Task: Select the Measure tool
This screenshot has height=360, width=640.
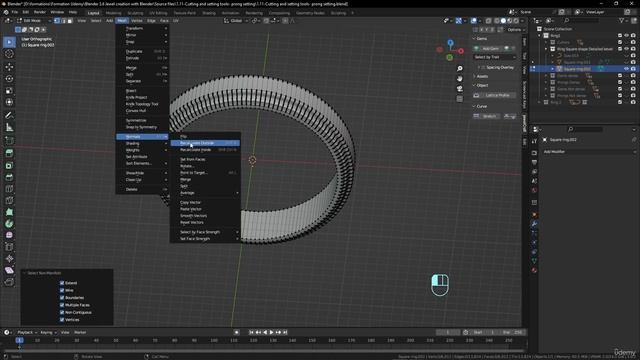Action: click(9, 127)
